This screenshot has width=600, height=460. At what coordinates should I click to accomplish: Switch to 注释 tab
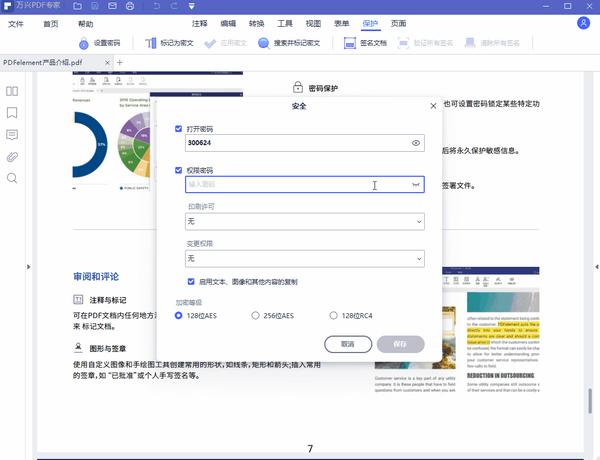pyautogui.click(x=199, y=24)
